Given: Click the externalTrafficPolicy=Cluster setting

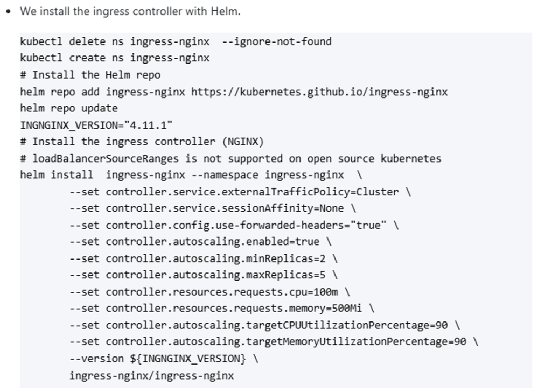Looking at the screenshot, I should (252, 192).
